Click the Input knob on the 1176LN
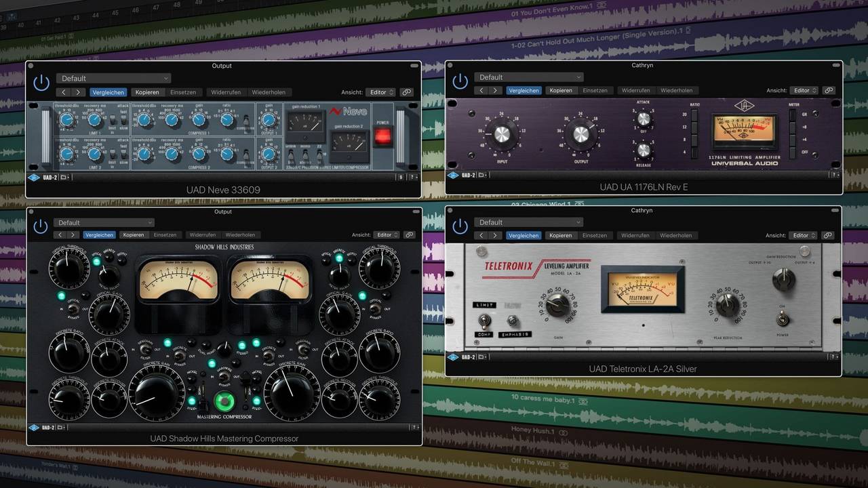868x488 pixels. 502,134
